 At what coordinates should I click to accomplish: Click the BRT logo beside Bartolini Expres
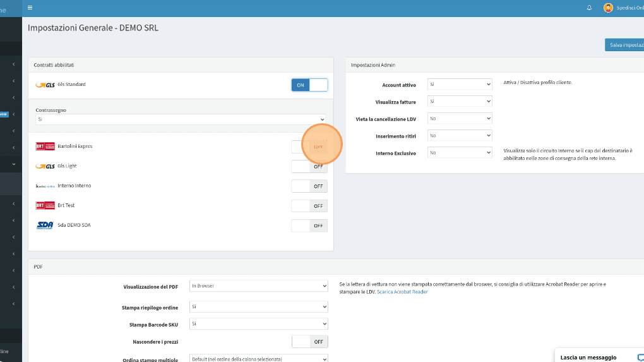(x=45, y=147)
